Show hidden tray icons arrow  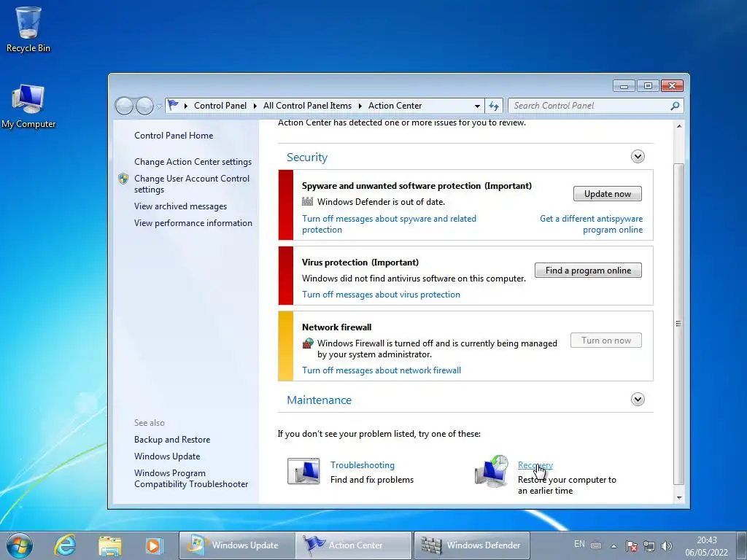click(x=614, y=546)
